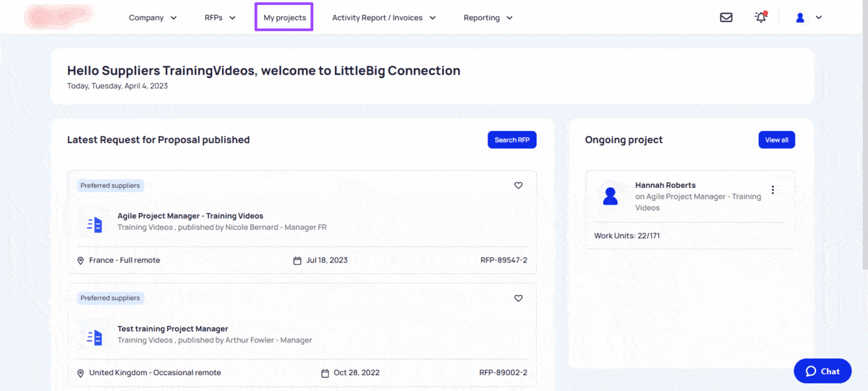Open Test training Project Manager RFP title
Image resolution: width=868 pixels, height=391 pixels.
(x=173, y=329)
